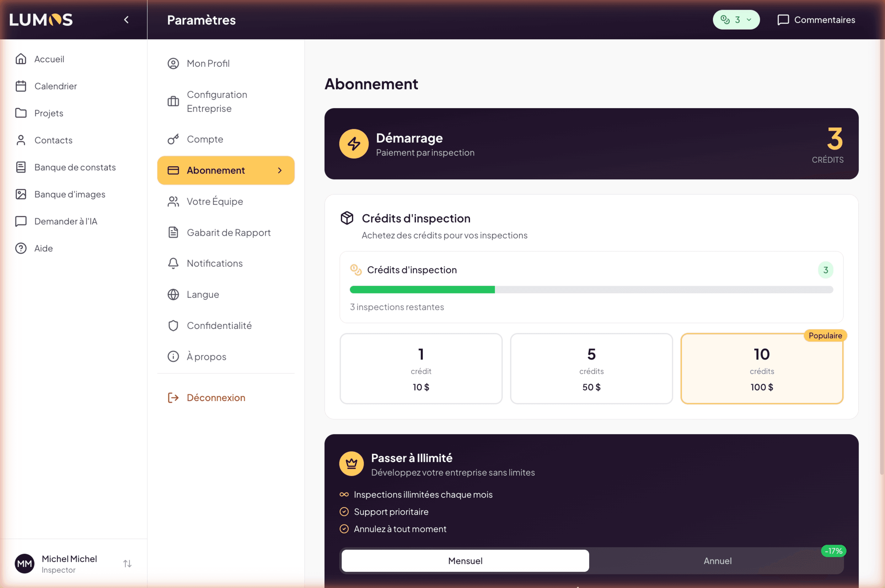Open Compte settings section
The height and width of the screenshot is (588, 885).
tap(226, 139)
